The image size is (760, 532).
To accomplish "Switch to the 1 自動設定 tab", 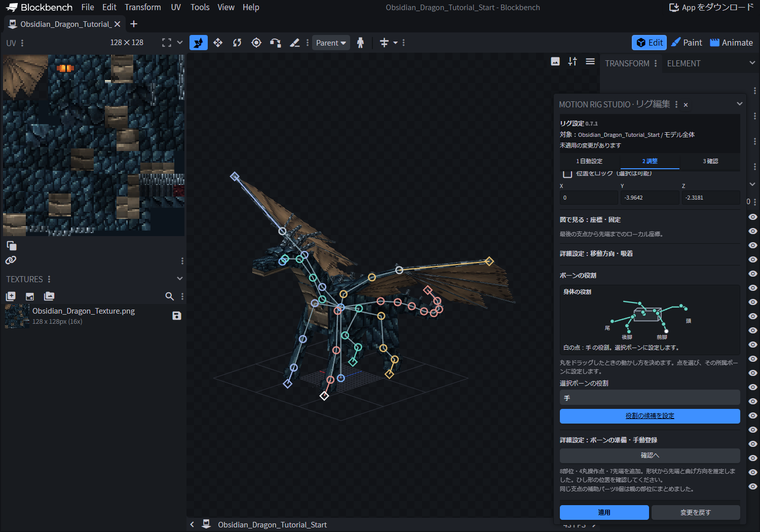I will pos(590,161).
